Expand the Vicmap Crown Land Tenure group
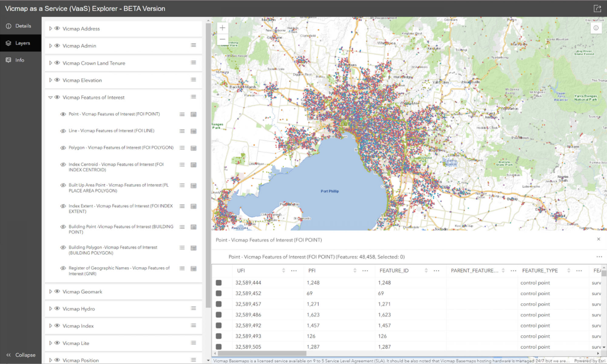The width and height of the screenshot is (607, 364). click(x=50, y=63)
